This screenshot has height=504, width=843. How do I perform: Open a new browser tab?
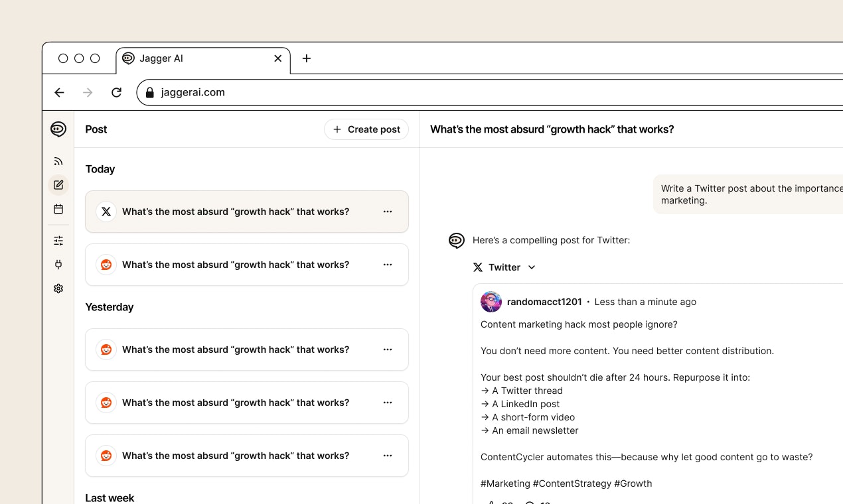tap(307, 58)
